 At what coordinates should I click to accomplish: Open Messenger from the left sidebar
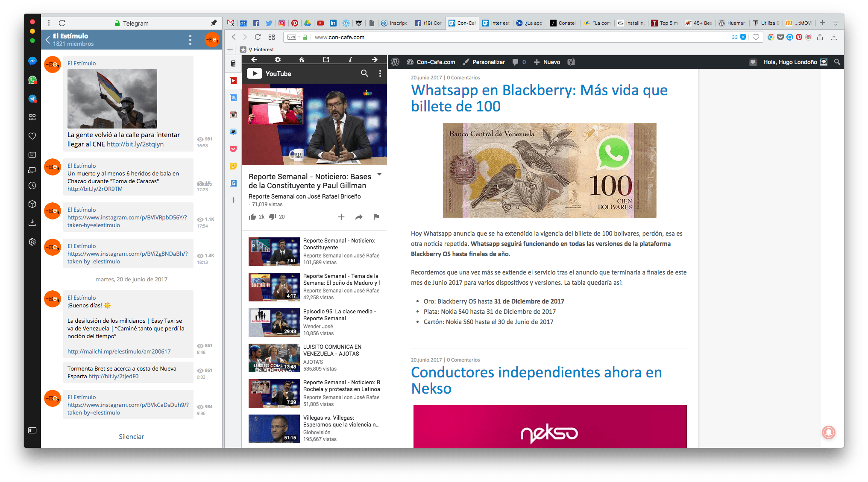32,61
